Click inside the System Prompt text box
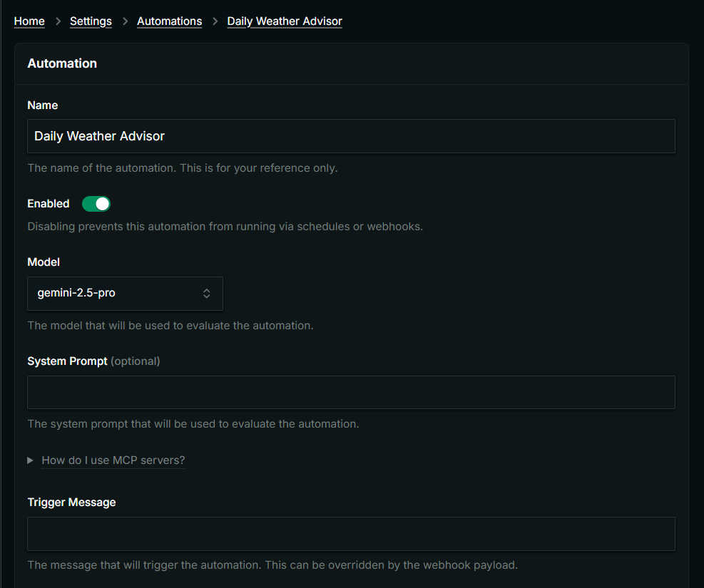 coord(351,392)
